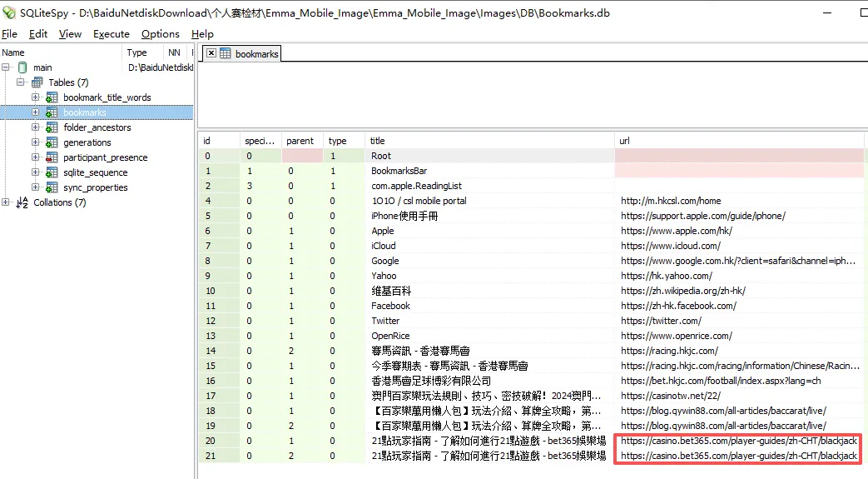Select the http://m.hkcsl.com/home url cell
Screen dimensions: 868x479
tap(739, 201)
